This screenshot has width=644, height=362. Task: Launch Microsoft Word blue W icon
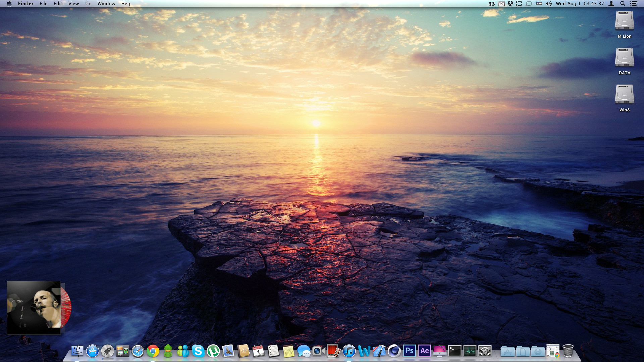364,351
